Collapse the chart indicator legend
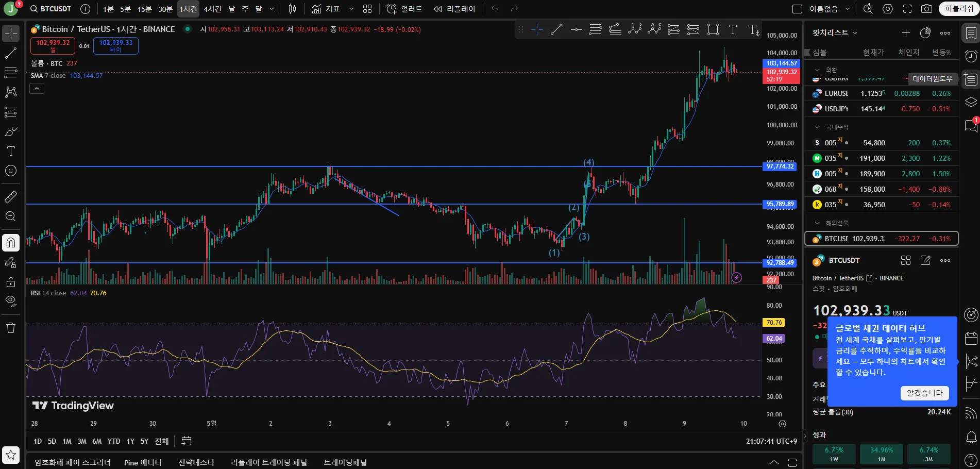Image resolution: width=980 pixels, height=469 pixels. click(x=37, y=89)
